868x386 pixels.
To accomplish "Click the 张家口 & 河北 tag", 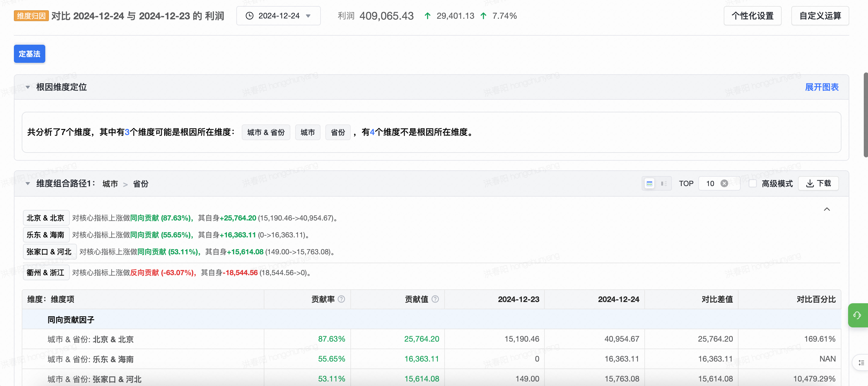I will [49, 252].
